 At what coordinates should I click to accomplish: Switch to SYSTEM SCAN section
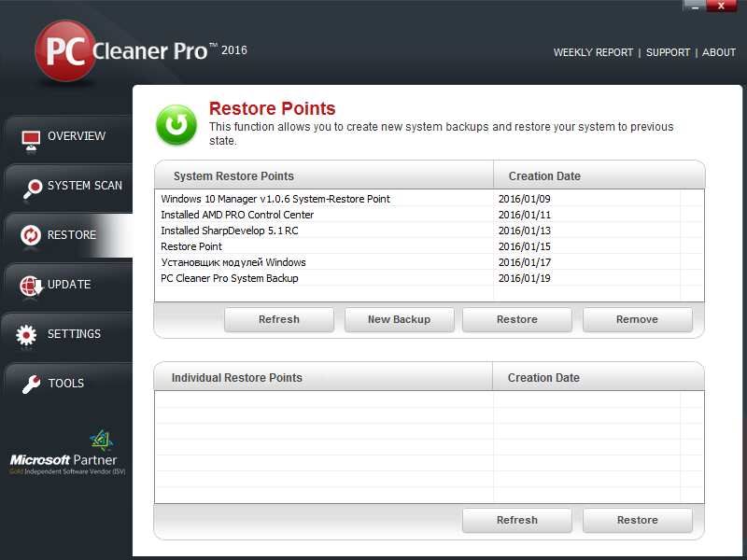coord(68,189)
